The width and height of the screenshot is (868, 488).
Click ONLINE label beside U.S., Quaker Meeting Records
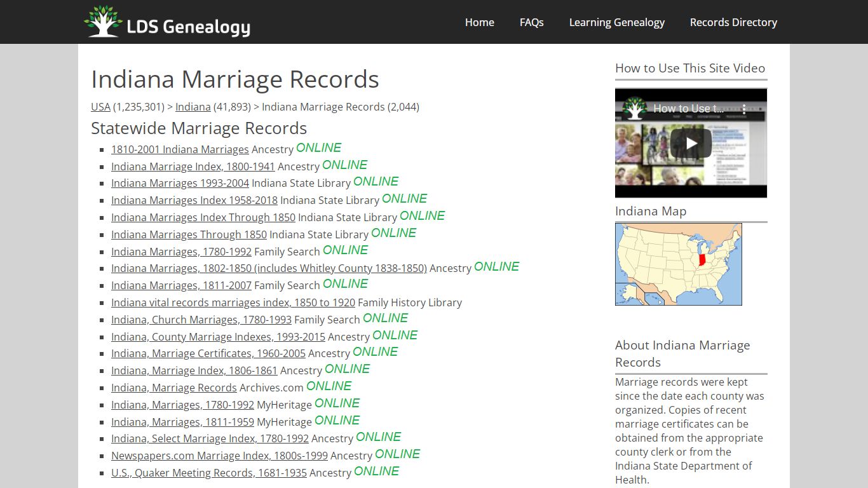tap(376, 471)
